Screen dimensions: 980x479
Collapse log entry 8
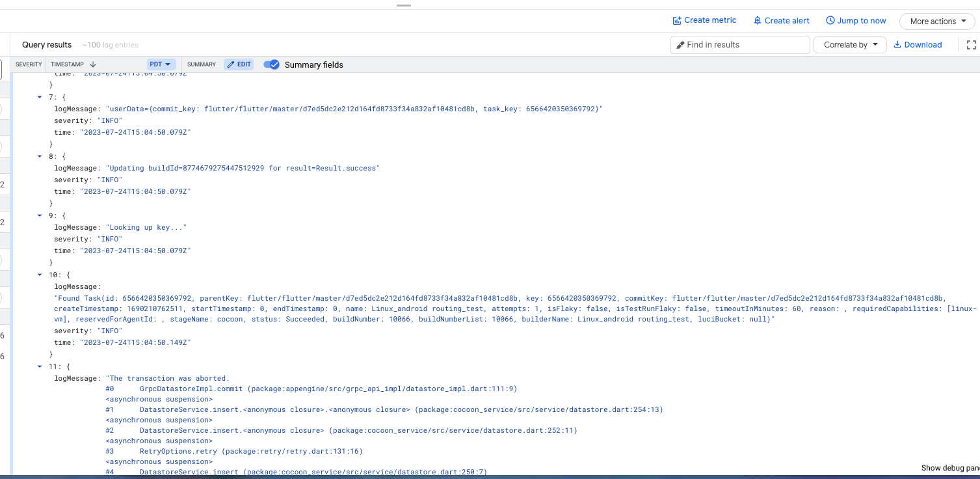[40, 156]
